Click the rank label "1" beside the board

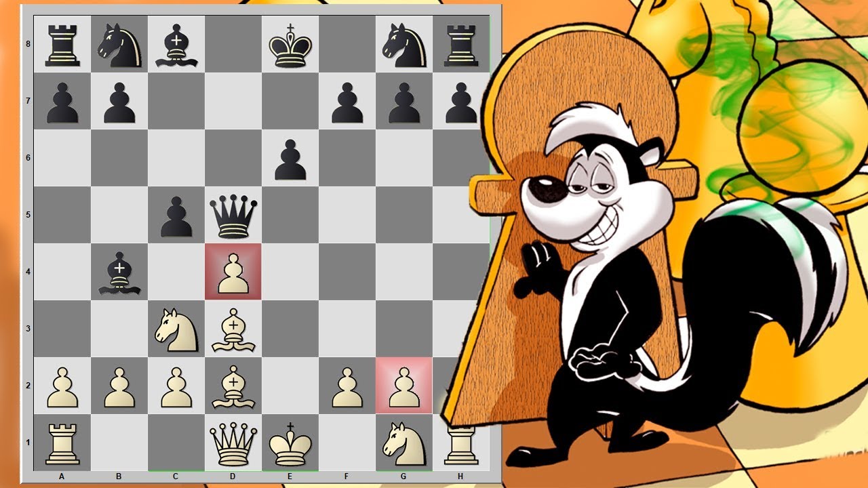(x=26, y=443)
